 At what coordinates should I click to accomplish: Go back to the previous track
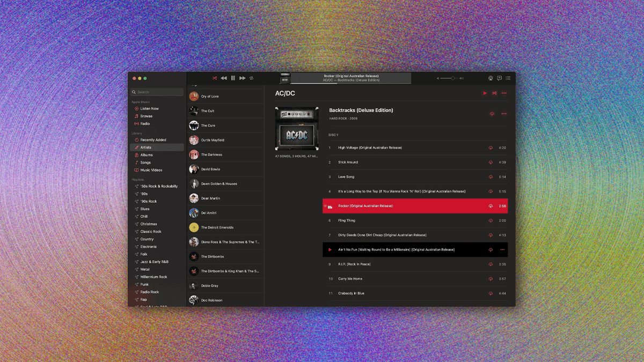[x=224, y=78]
